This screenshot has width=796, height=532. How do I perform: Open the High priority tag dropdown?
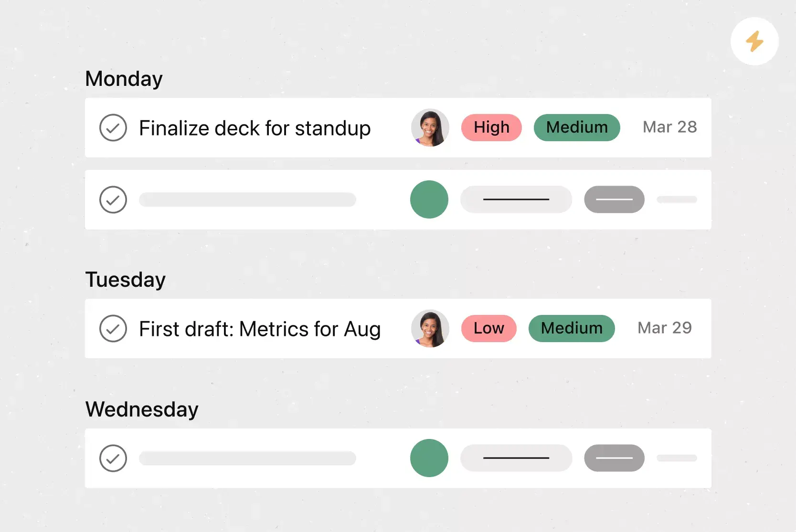coord(491,127)
